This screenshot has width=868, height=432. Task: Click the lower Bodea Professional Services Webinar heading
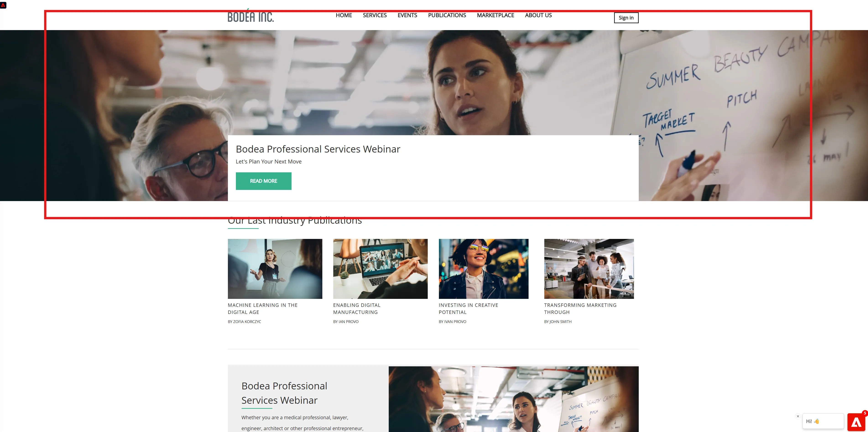[x=284, y=393]
